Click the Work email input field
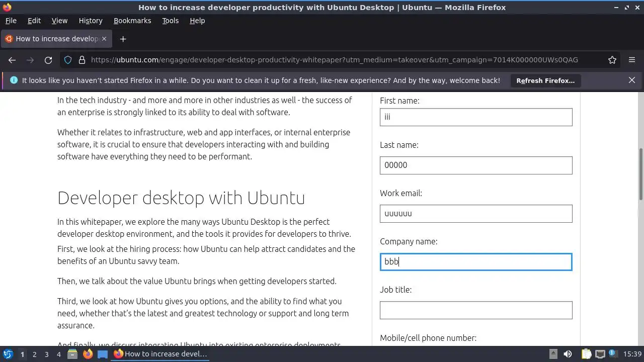The image size is (644, 362). pyautogui.click(x=476, y=214)
